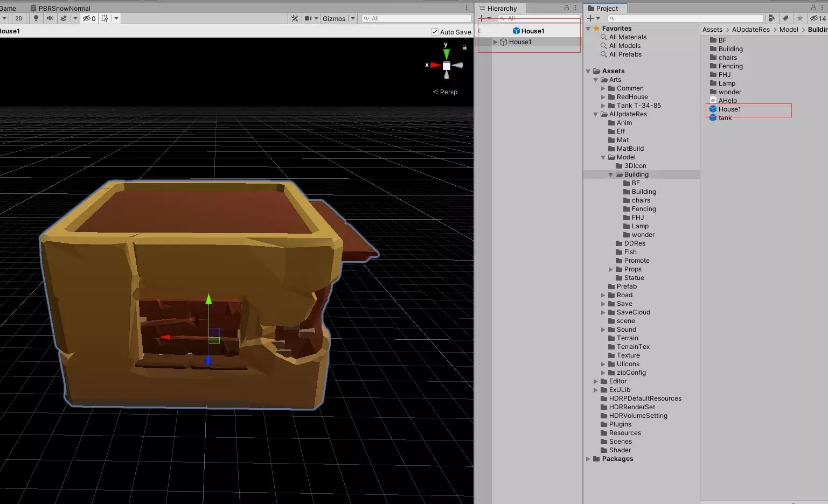Screen dimensions: 828x504
Task: Click the Search by Type icon in Project
Action: point(771,18)
